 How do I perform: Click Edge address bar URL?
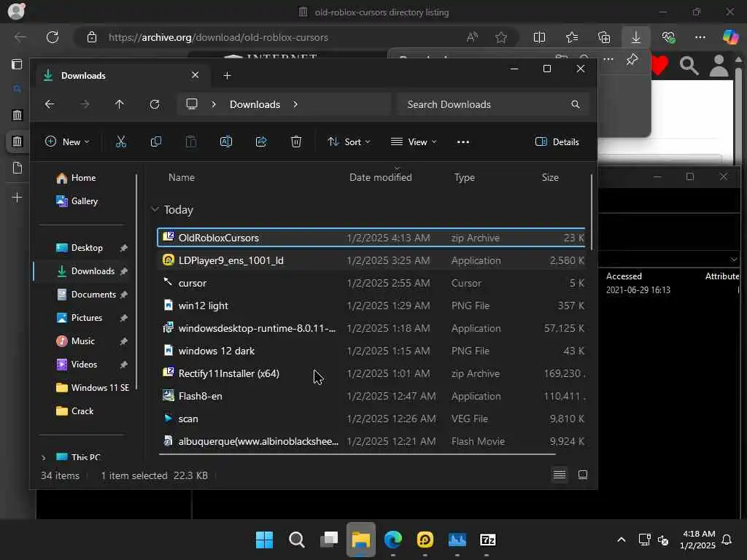pyautogui.click(x=218, y=37)
